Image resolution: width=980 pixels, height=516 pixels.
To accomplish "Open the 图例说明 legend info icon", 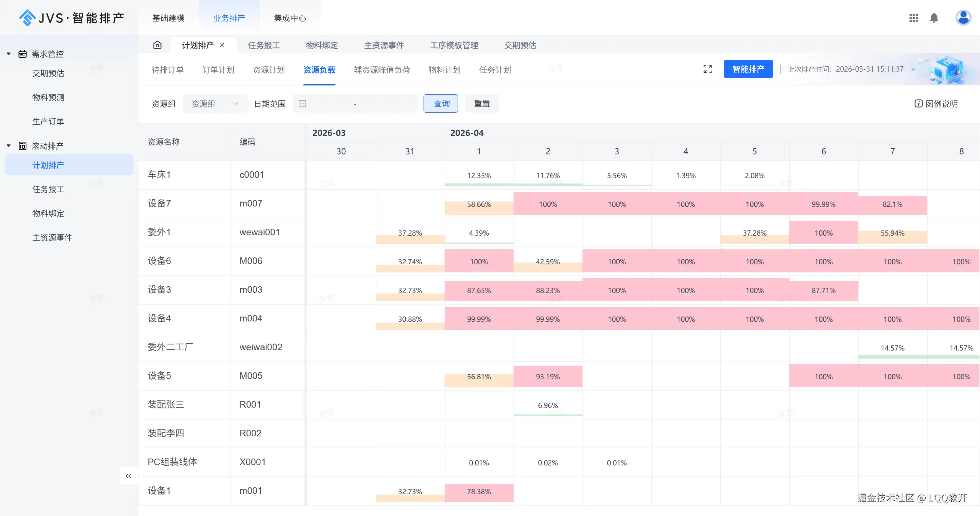I will tap(918, 103).
